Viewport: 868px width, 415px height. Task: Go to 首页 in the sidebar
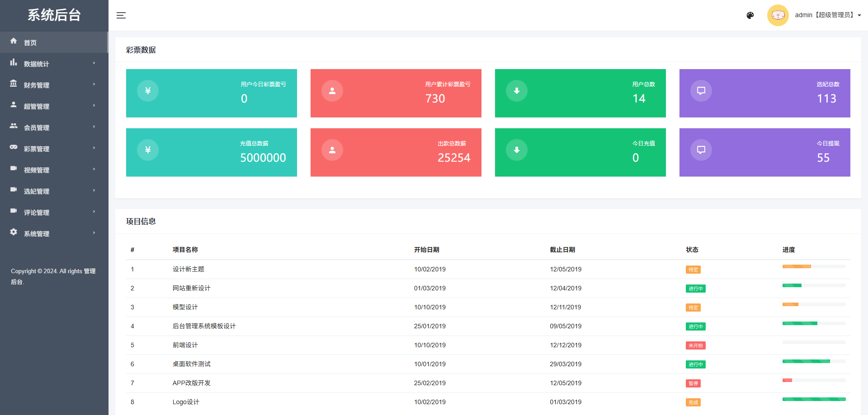click(30, 42)
